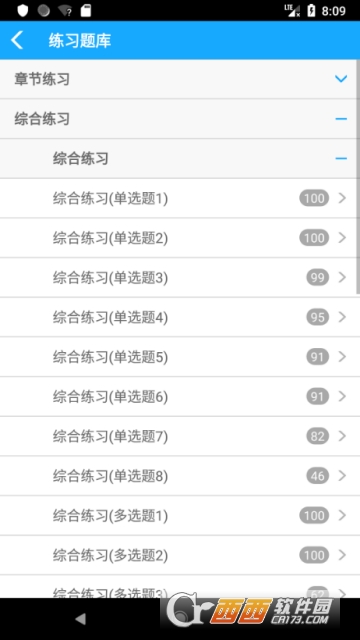Collapse the top-level 综合练习 section
360x640 pixels.
coord(341,119)
